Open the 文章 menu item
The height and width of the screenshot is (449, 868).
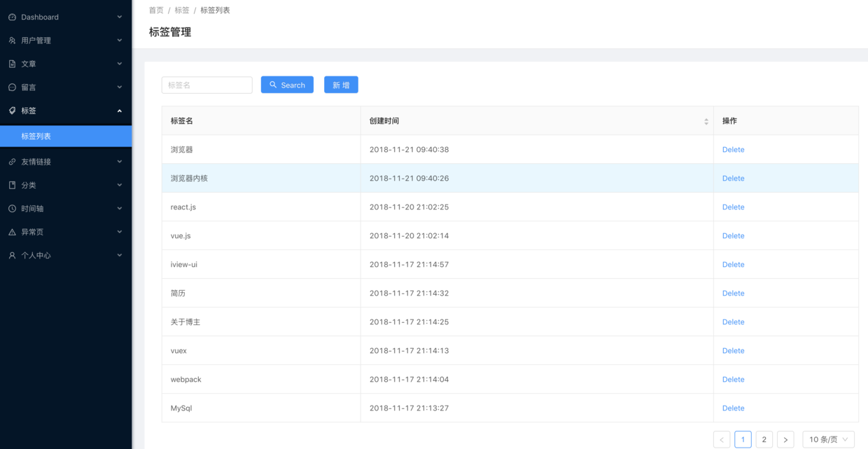66,64
